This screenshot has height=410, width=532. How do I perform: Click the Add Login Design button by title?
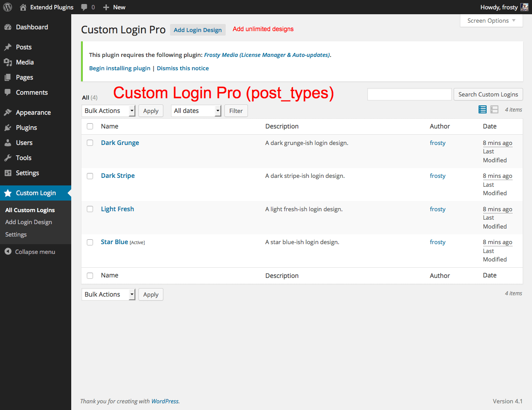[x=198, y=30]
